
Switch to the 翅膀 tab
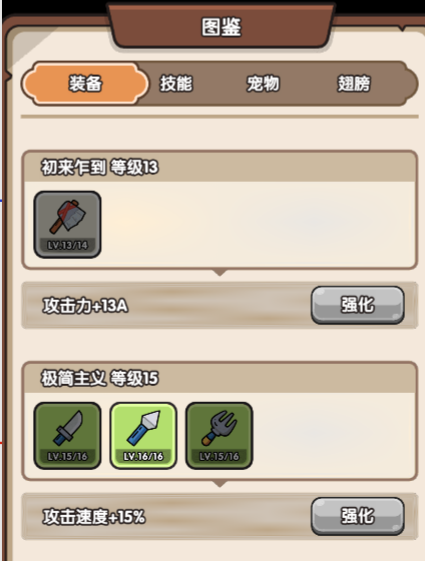click(x=354, y=84)
